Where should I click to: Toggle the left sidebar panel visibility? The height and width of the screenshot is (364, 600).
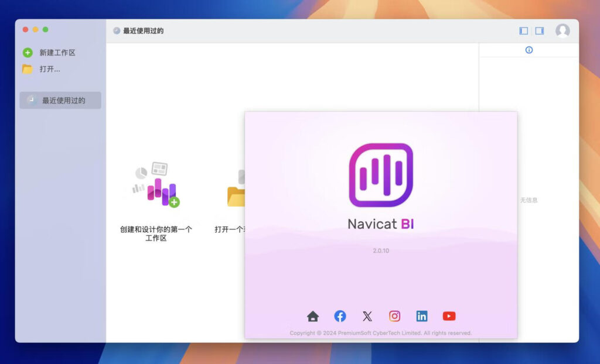(523, 30)
